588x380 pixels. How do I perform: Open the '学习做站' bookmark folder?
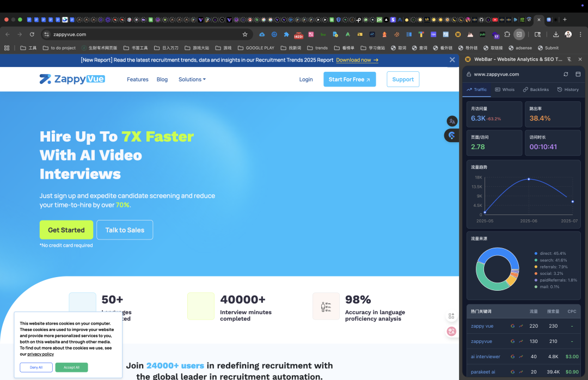click(373, 48)
